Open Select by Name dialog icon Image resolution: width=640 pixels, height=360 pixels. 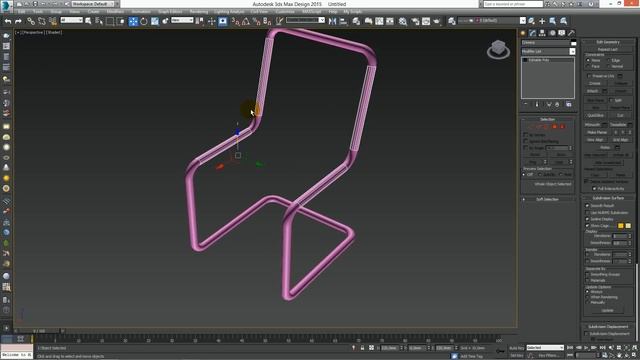pyautogui.click(x=99, y=21)
